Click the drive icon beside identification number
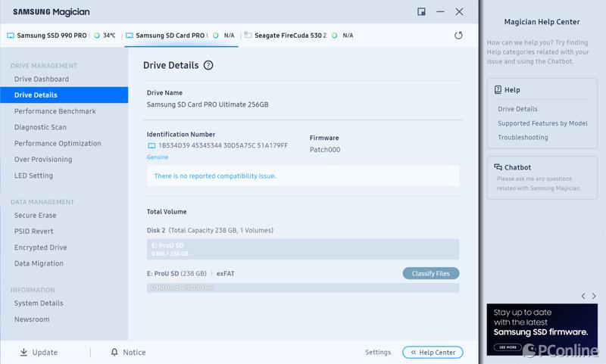 coord(151,145)
